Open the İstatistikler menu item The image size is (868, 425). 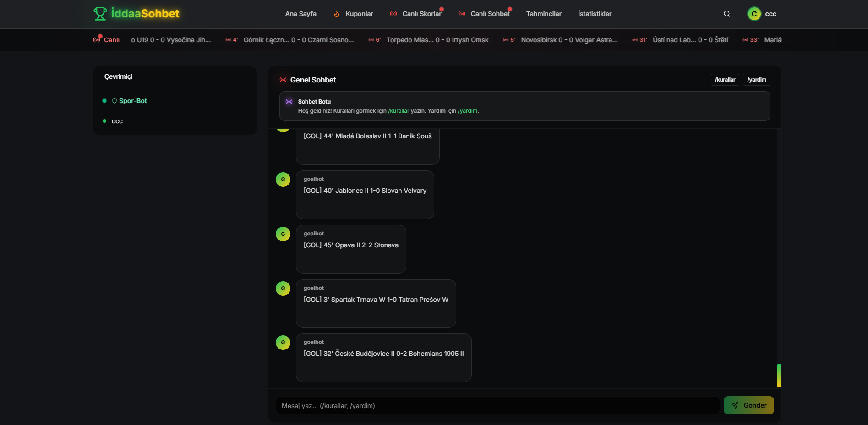click(x=595, y=14)
